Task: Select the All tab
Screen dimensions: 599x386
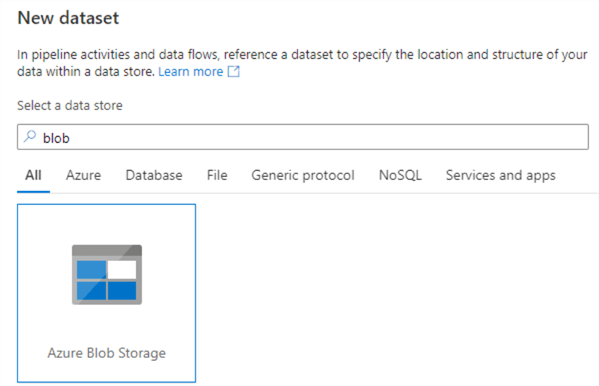Action: [33, 175]
